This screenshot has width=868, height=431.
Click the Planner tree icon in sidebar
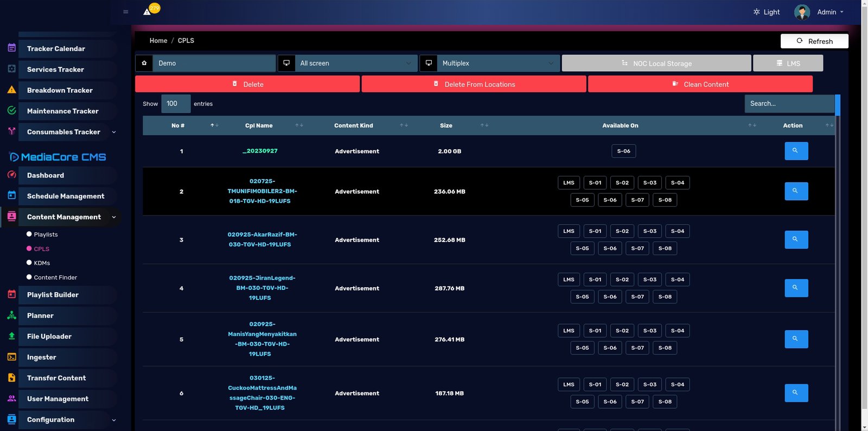pyautogui.click(x=11, y=315)
